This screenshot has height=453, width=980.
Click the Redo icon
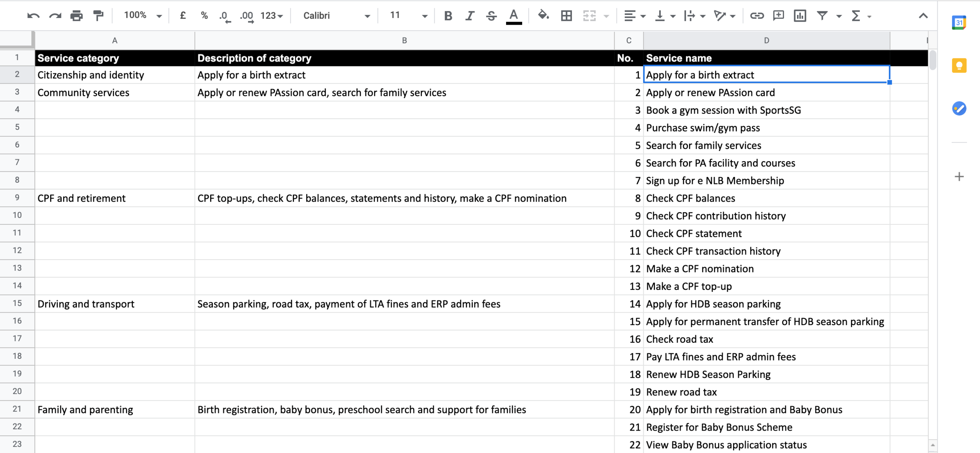click(55, 16)
